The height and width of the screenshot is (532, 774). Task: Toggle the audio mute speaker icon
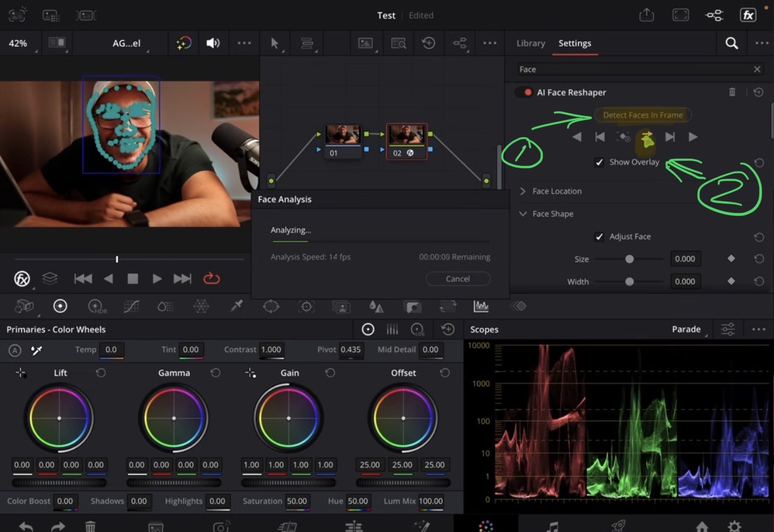click(213, 43)
